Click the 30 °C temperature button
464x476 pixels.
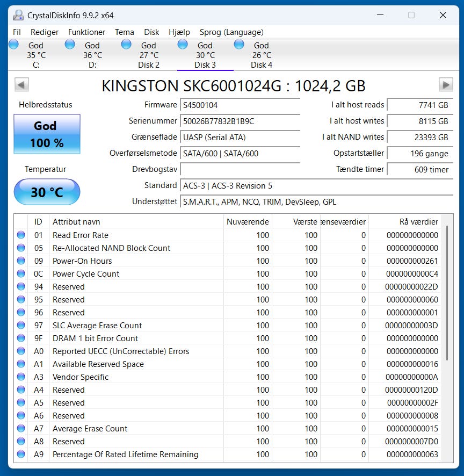47,192
